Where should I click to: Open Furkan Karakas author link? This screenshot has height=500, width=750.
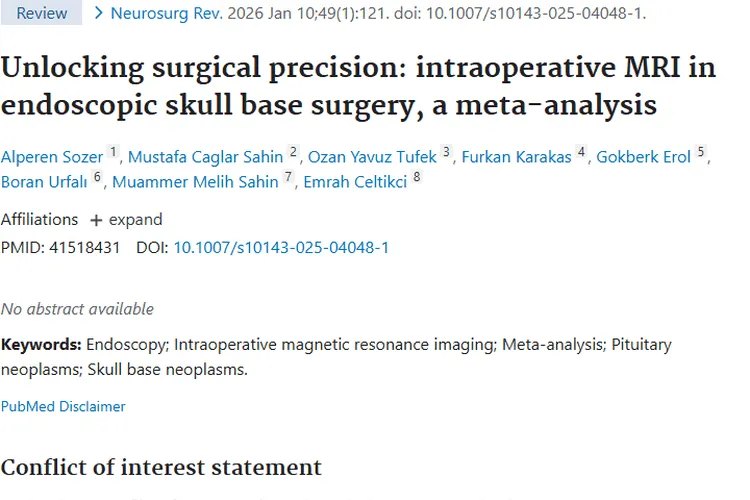point(517,157)
